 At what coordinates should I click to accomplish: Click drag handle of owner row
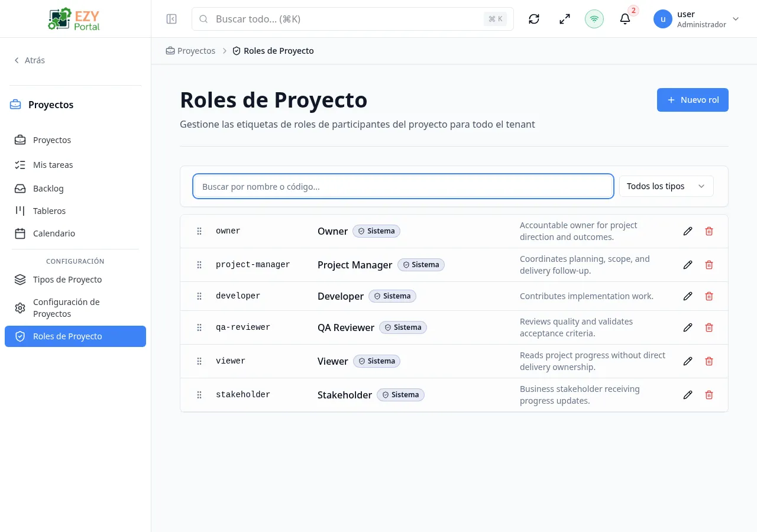point(199,231)
